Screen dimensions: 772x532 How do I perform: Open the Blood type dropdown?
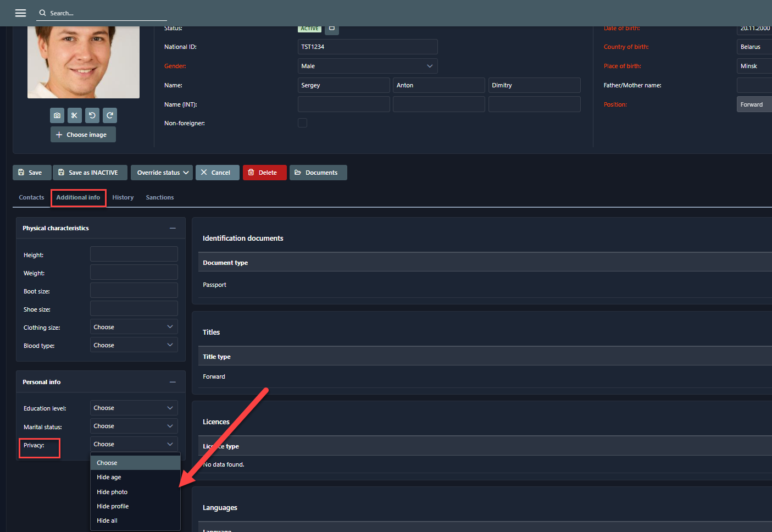click(134, 345)
